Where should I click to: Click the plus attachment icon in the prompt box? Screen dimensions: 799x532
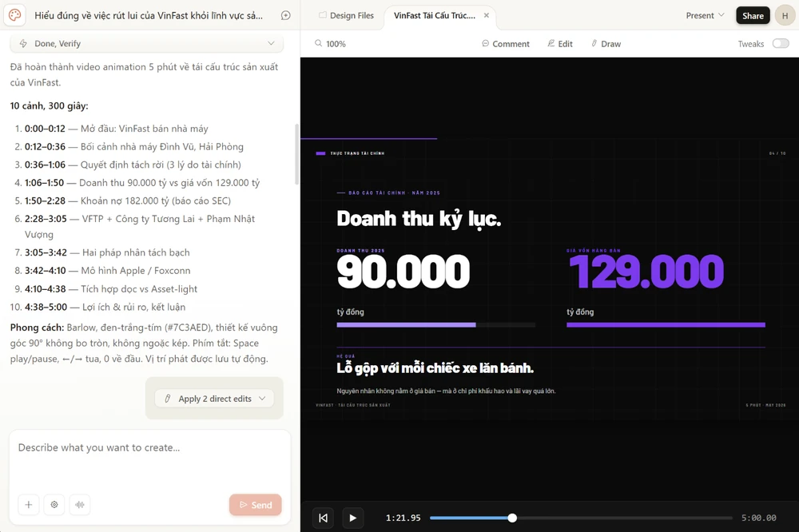point(29,505)
